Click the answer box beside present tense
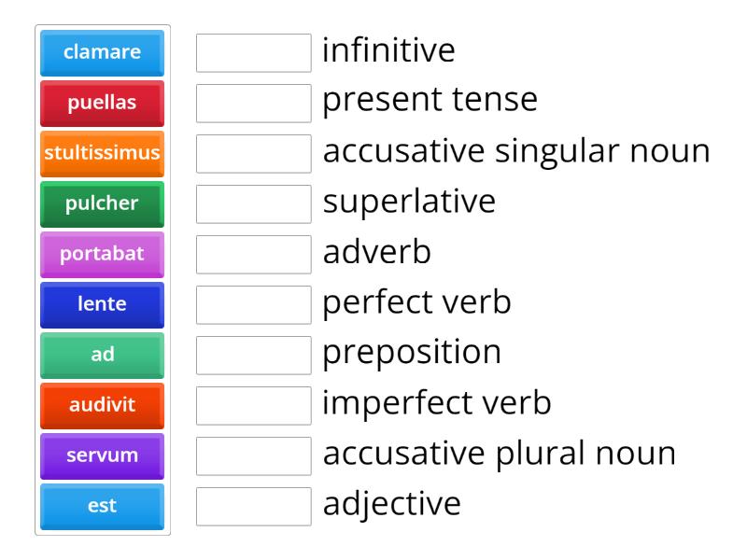The width and height of the screenshot is (747, 560). pos(254,104)
